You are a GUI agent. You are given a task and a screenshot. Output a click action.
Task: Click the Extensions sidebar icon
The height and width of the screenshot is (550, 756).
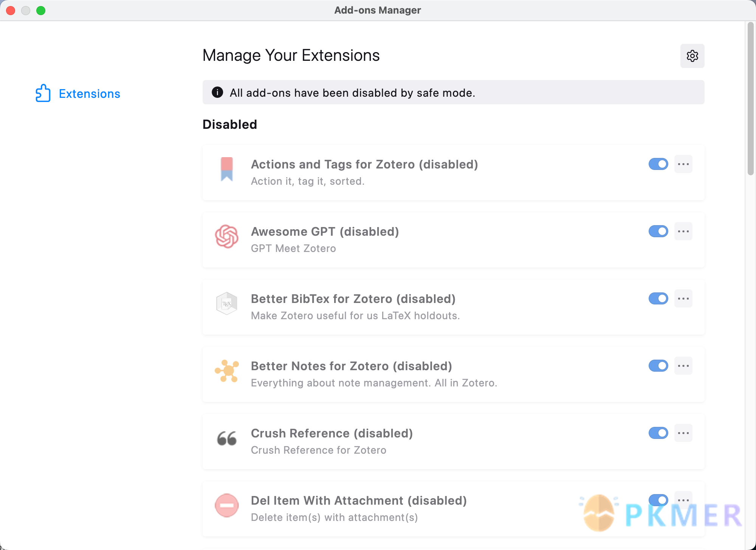pyautogui.click(x=44, y=94)
